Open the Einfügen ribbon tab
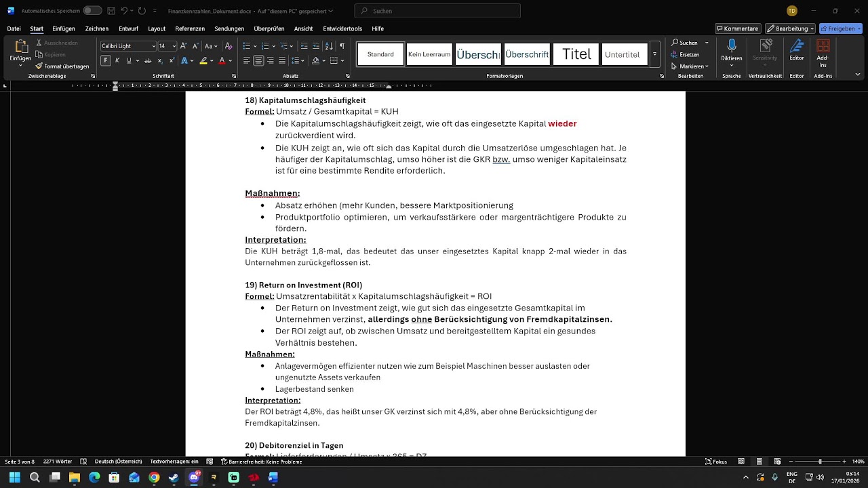Image resolution: width=868 pixels, height=488 pixels. click(x=64, y=28)
